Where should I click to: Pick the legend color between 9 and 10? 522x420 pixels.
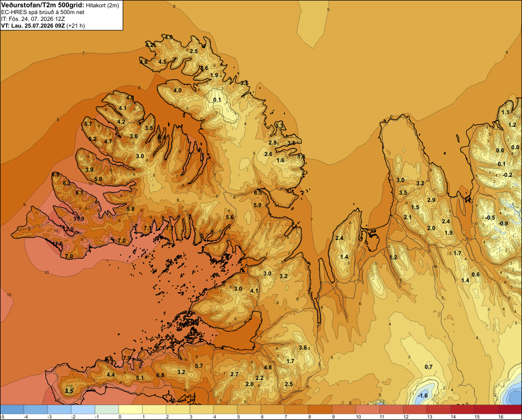[344, 410]
